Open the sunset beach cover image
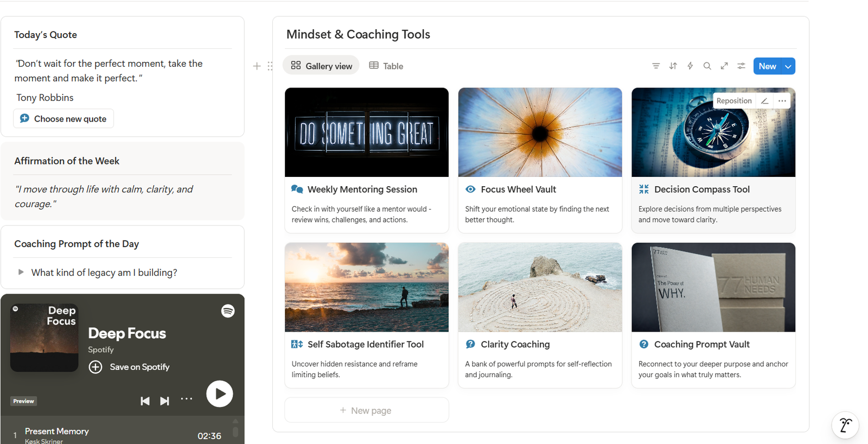This screenshot has width=868, height=444. point(367,287)
